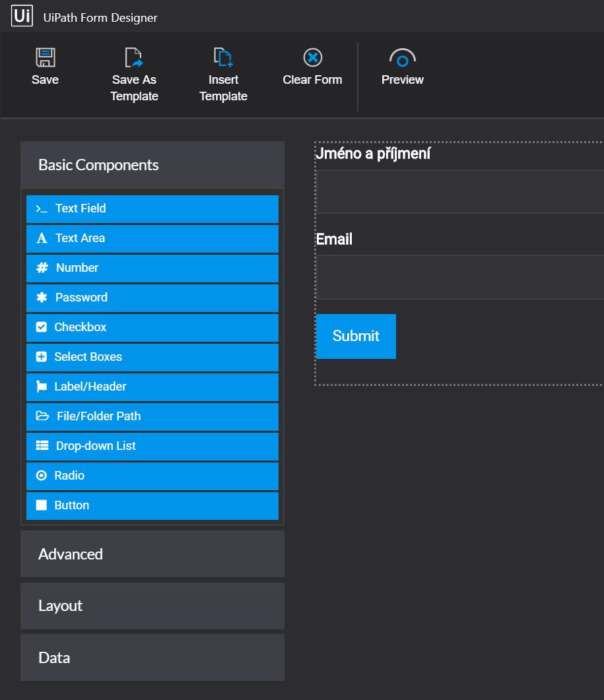Click the Jméno a příjmení field label
Image resolution: width=604 pixels, height=700 pixels.
tap(373, 154)
